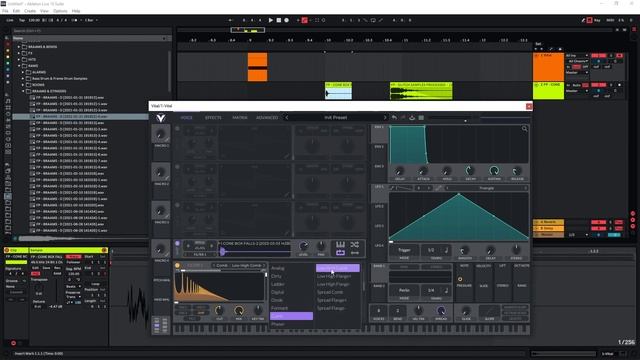Zoom envelope with magnifier icon
Screen dimensions: 640x360
tap(524, 129)
